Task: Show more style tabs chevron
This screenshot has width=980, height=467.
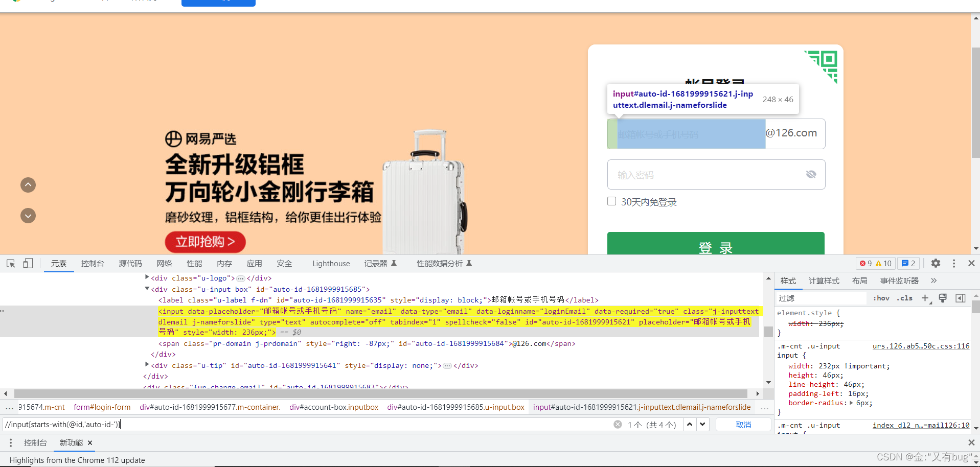Action: tap(933, 281)
